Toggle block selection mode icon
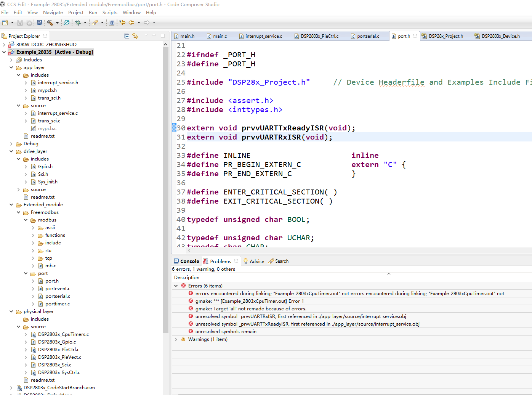Image resolution: width=532 pixels, height=395 pixels. tap(112, 22)
